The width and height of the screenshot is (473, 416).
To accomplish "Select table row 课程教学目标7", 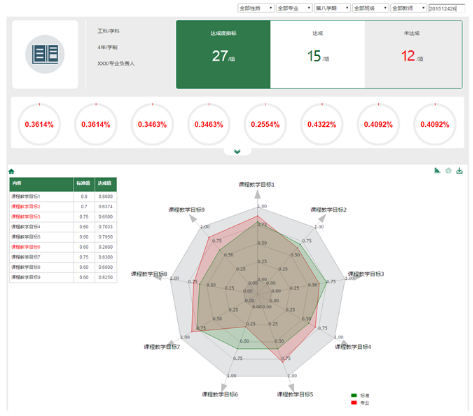I will [x=63, y=257].
